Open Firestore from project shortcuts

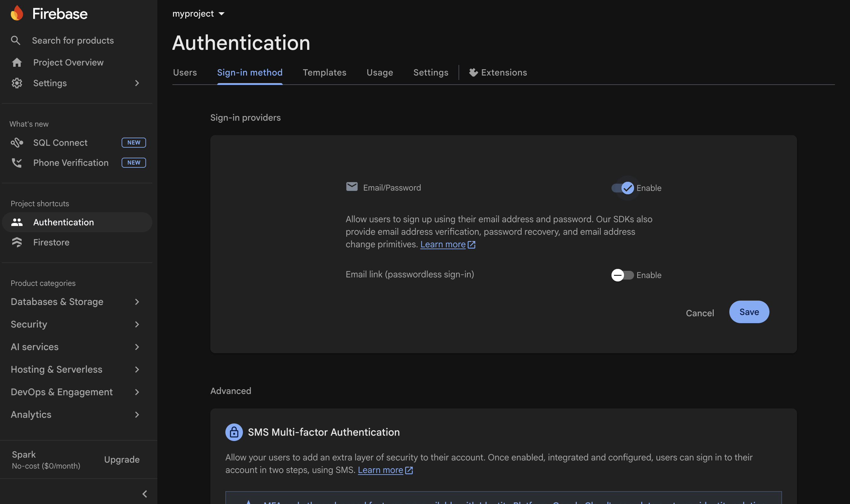tap(77, 243)
